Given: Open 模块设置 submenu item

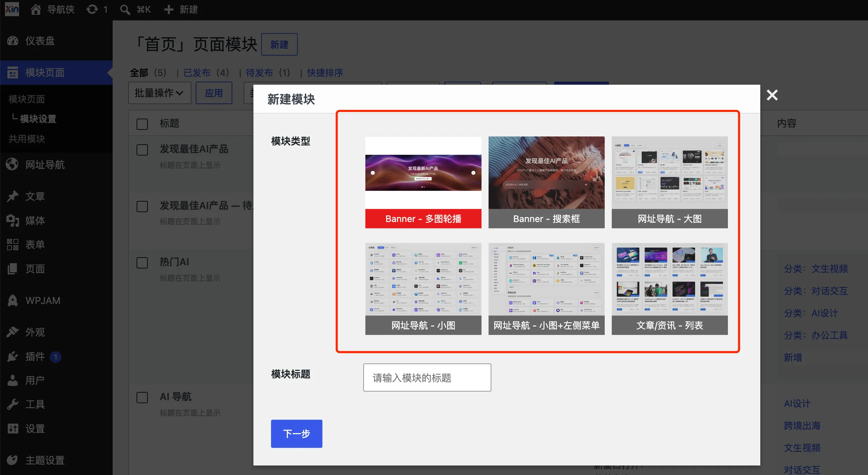Looking at the screenshot, I should 38,119.
